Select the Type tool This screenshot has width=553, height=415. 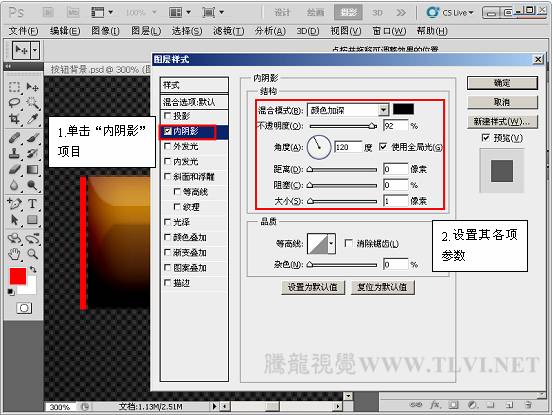pyautogui.click(x=32, y=203)
